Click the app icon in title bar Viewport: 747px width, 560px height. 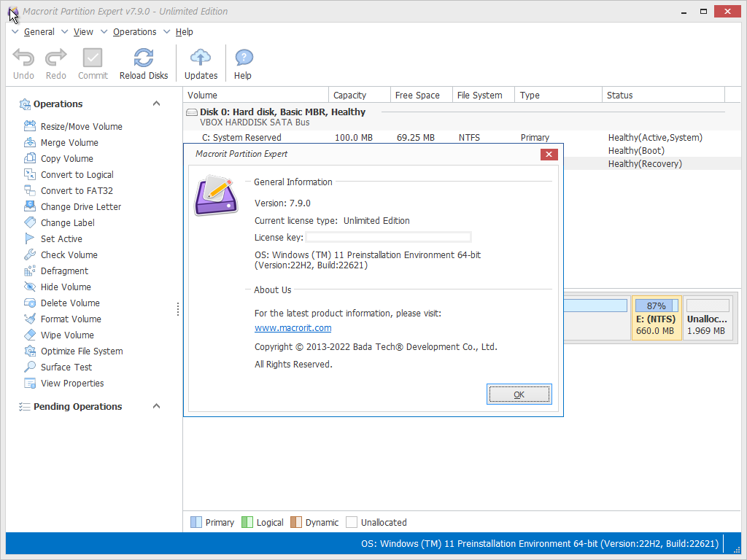coord(13,11)
